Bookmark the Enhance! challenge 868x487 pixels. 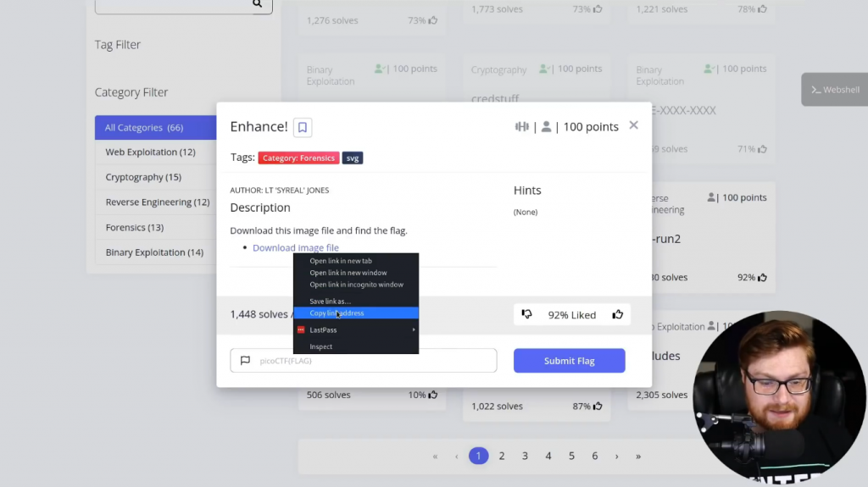click(x=303, y=127)
